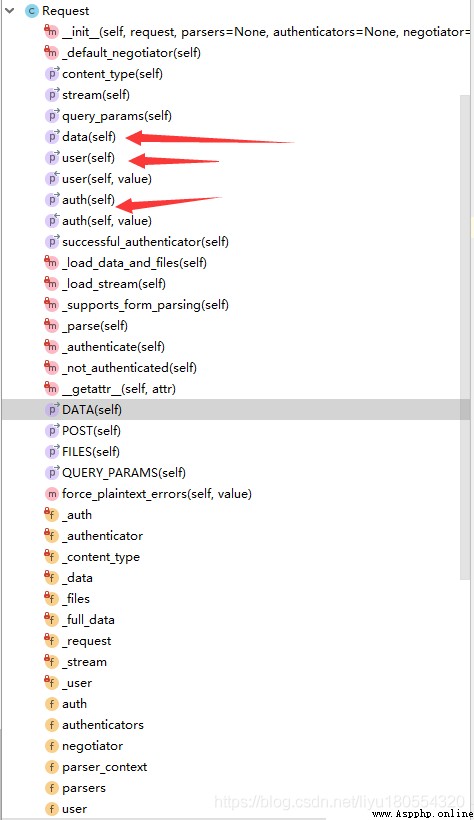Select the _data field
The image size is (474, 820).
(x=77, y=578)
